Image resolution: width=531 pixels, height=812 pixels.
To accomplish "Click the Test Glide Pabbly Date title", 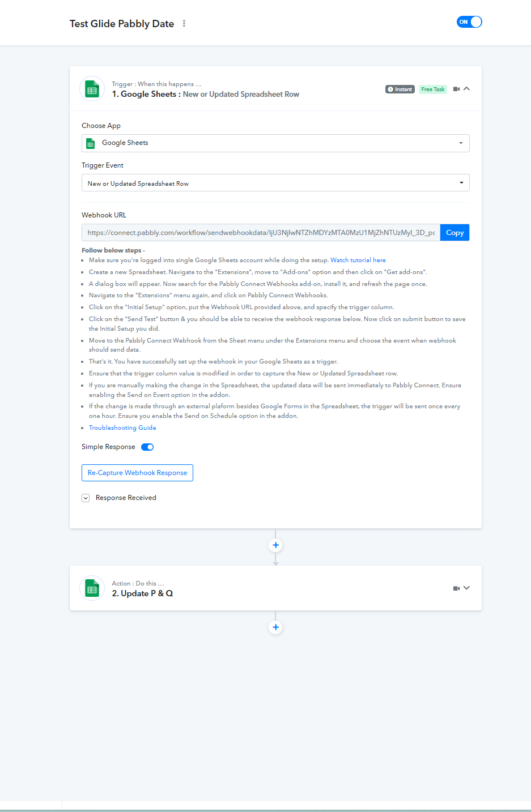I will (x=122, y=24).
